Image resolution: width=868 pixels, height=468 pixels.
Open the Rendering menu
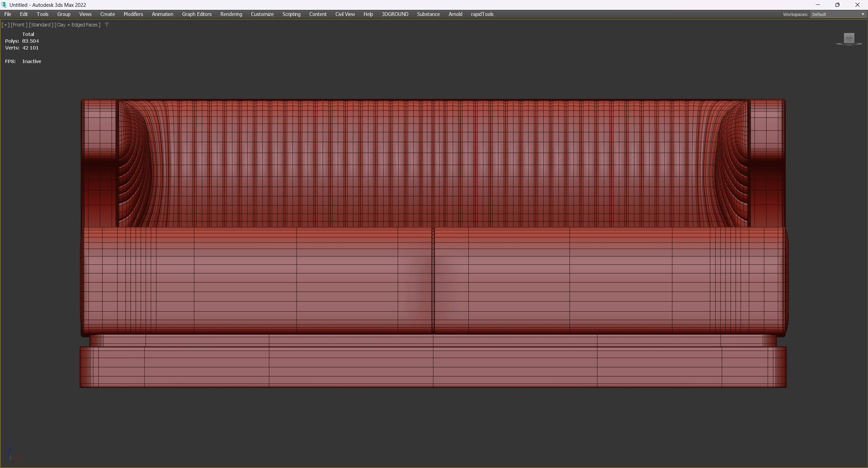(x=231, y=14)
